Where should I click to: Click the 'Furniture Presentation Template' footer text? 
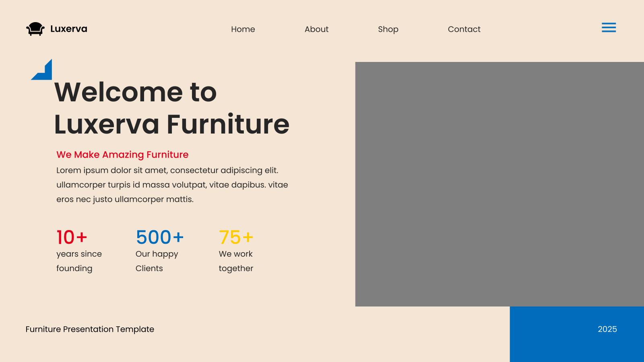click(90, 329)
